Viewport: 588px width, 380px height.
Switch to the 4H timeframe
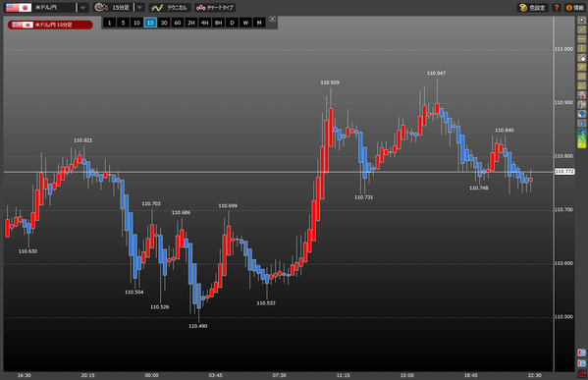coord(205,23)
